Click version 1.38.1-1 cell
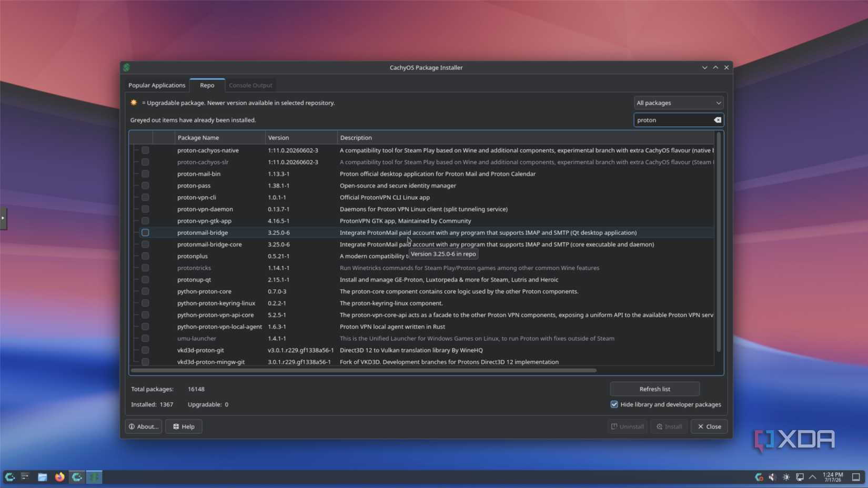The image size is (868, 488). 279,186
